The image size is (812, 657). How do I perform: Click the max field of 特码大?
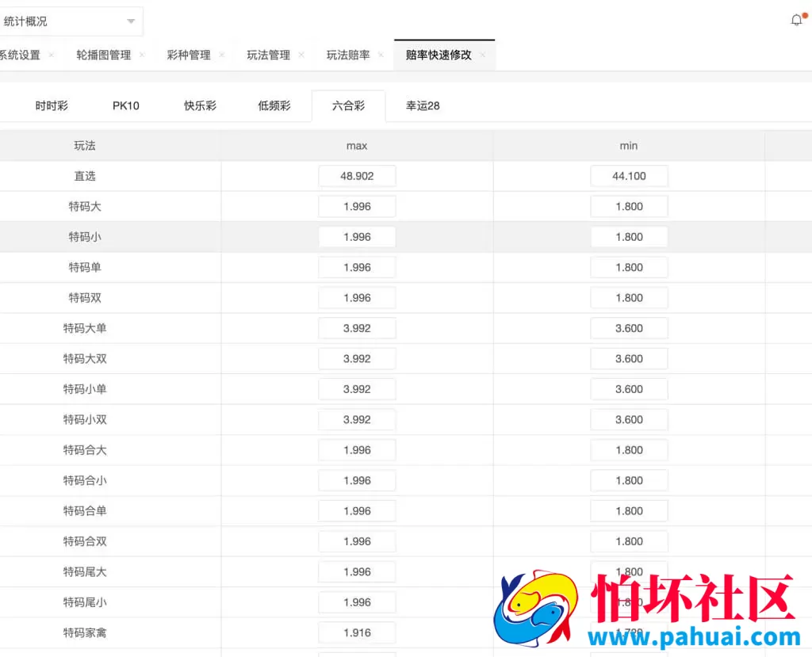357,206
